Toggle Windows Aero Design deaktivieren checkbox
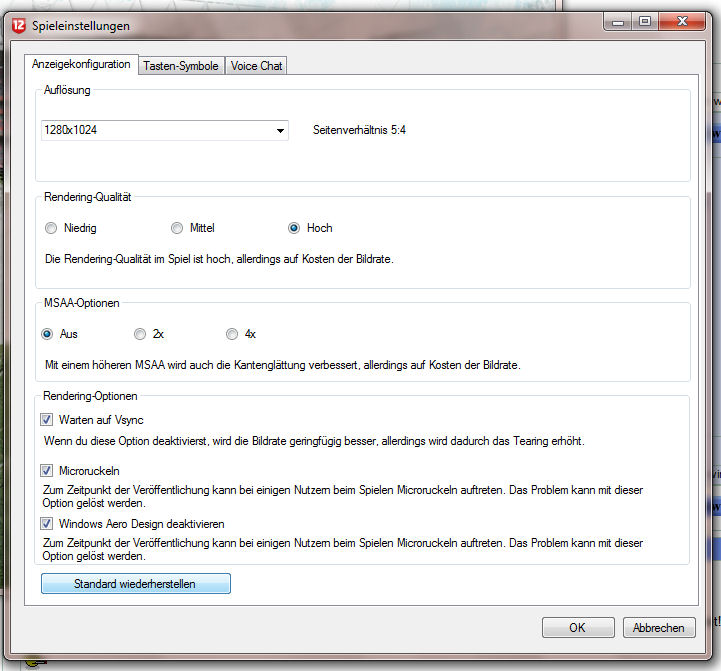721x671 pixels. pyautogui.click(x=47, y=523)
